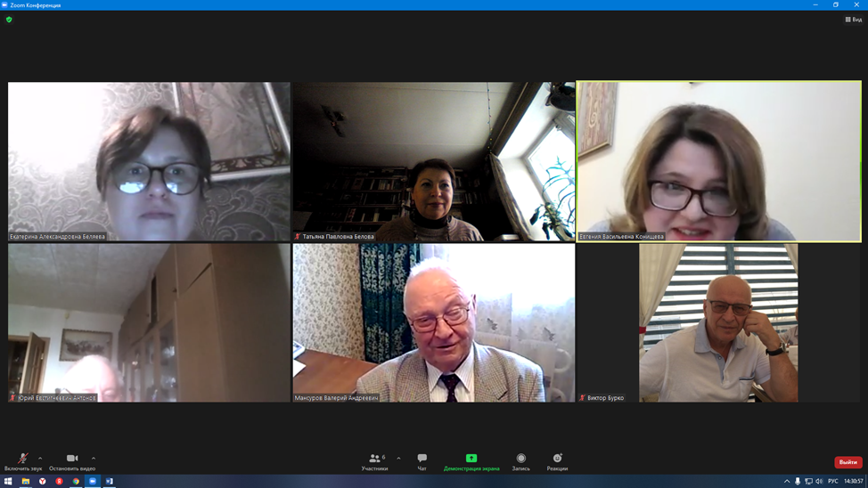Switch РУС keyboard language in tray
Image resolution: width=868 pixels, height=488 pixels.
click(833, 482)
